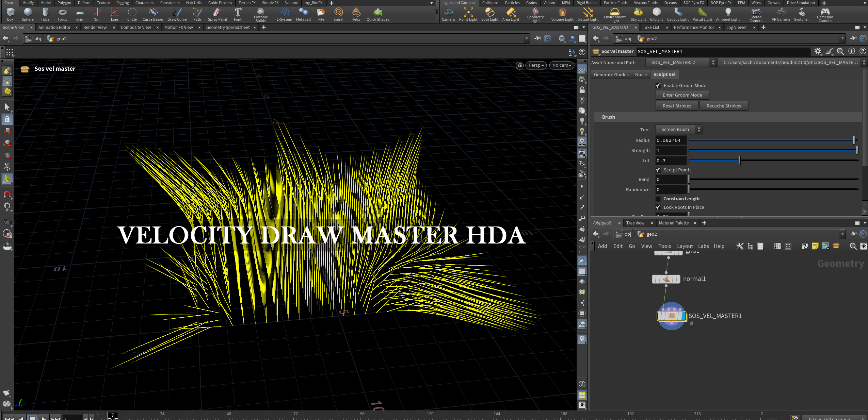
Task: Add a Point Light from shelf
Action: coord(468,14)
